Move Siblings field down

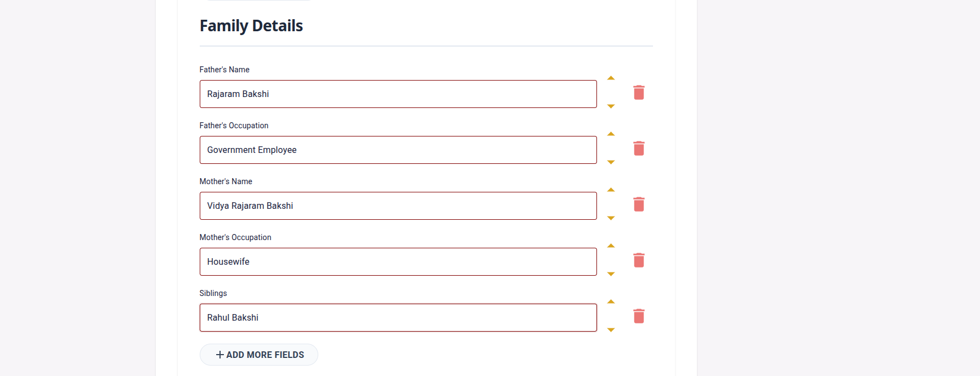click(x=611, y=330)
